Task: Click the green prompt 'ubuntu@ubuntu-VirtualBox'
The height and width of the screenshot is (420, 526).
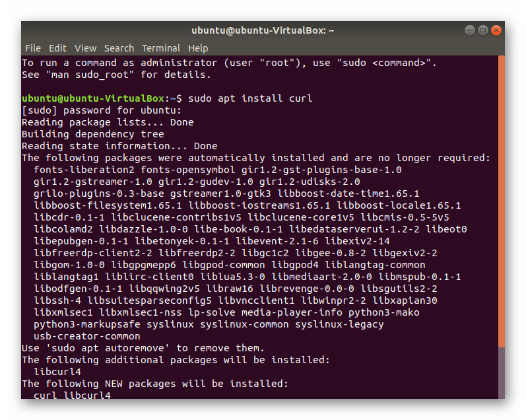Action: pos(93,98)
